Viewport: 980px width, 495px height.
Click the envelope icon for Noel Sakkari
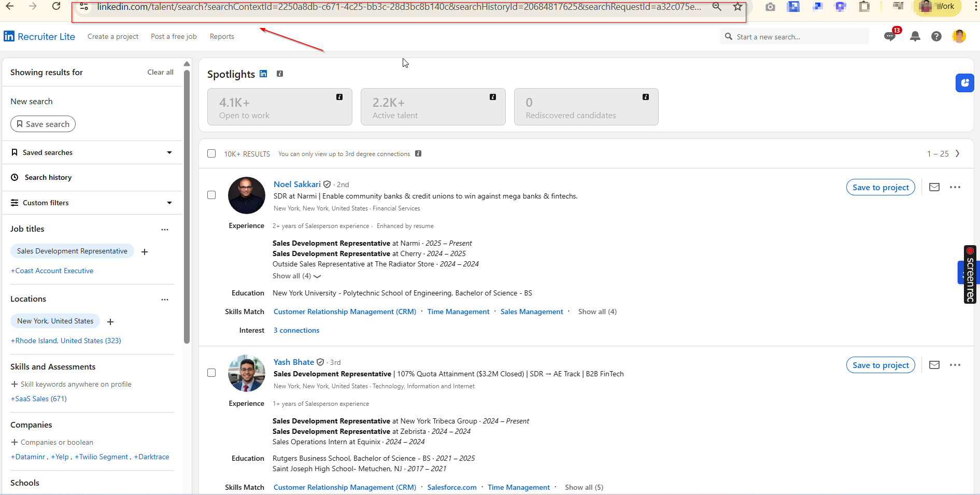pos(934,187)
